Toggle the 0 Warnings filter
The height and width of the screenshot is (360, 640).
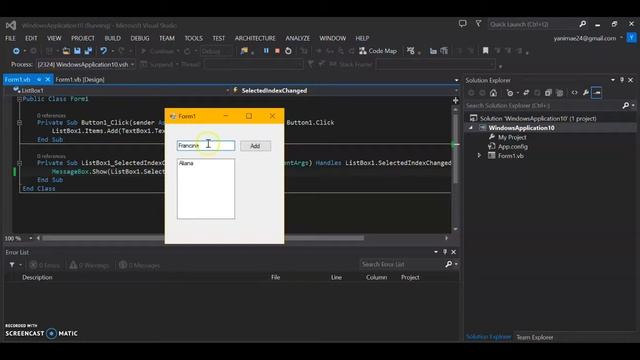click(x=89, y=265)
